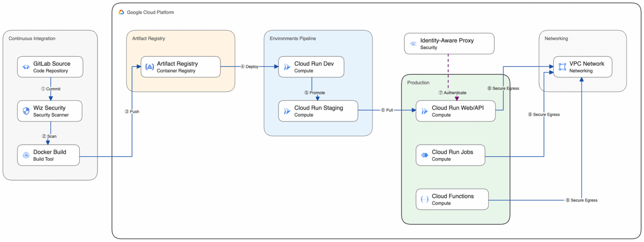Viewport: 644px width, 242px height.
Task: Click the Commit step label
Action: coord(51,89)
